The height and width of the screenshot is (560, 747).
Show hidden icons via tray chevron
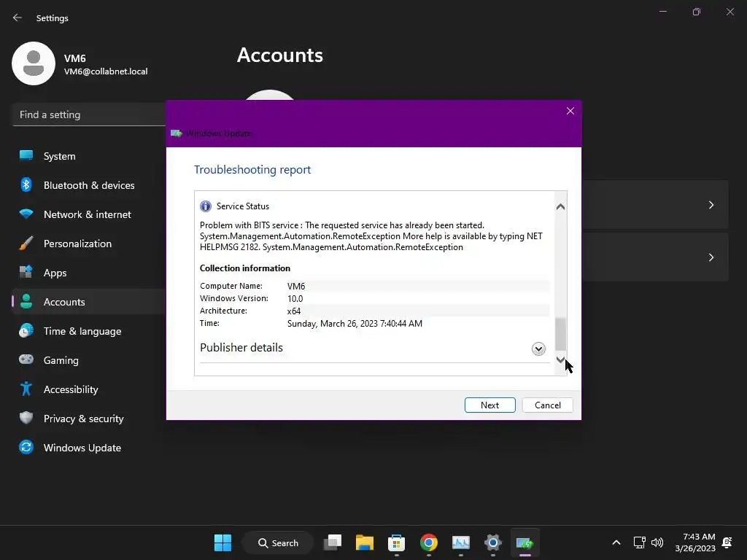(x=616, y=542)
